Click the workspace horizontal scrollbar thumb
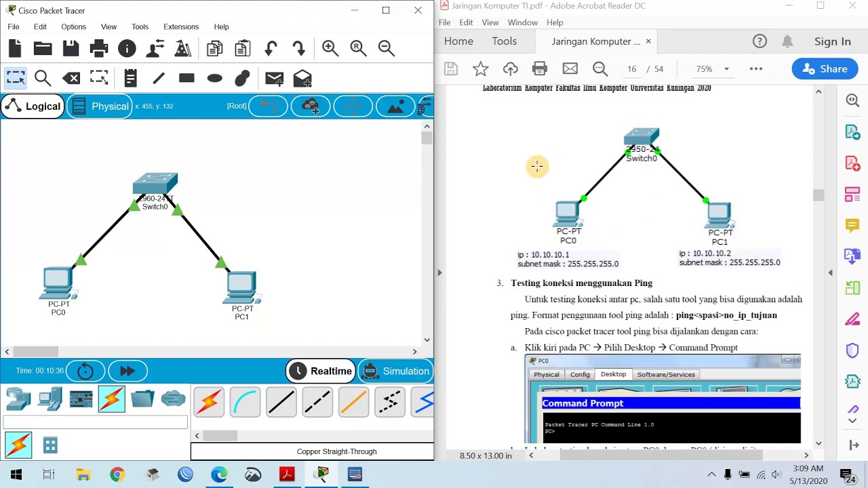 click(35, 351)
